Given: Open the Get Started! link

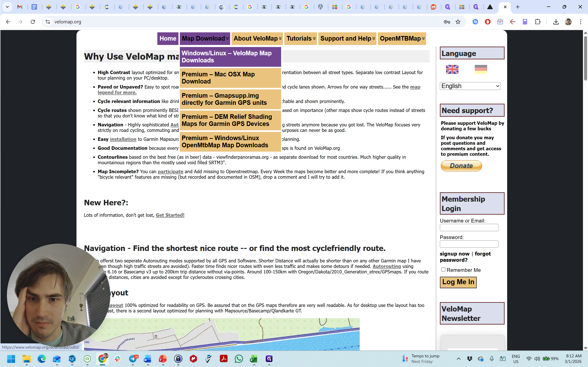Looking at the screenshot, I should click(170, 215).
